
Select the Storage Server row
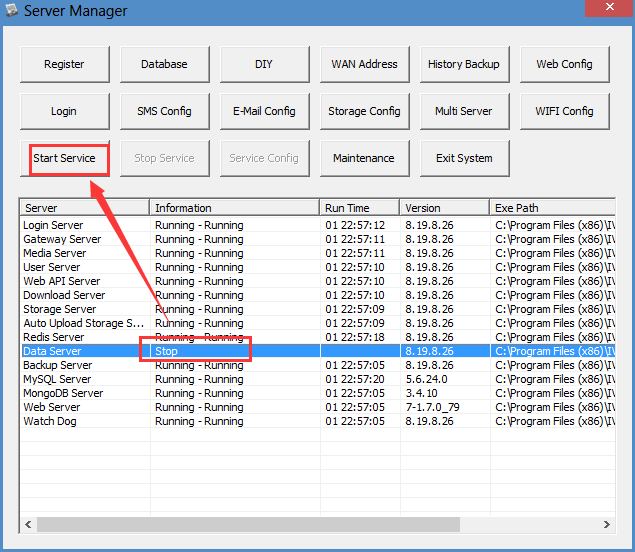(318, 309)
